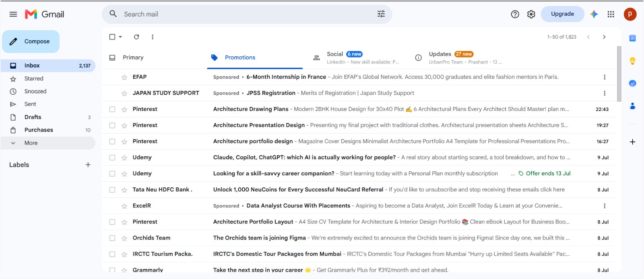The image size is (644, 279).
Task: Open the select dropdown arrow
Action: [x=120, y=37]
